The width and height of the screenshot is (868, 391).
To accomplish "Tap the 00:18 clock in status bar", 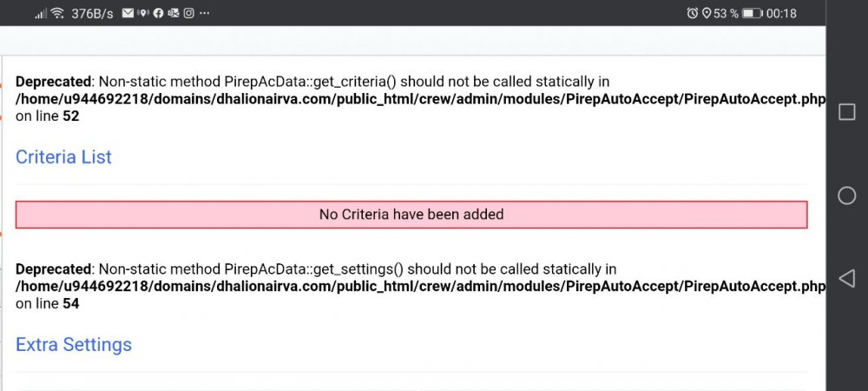I will point(781,13).
